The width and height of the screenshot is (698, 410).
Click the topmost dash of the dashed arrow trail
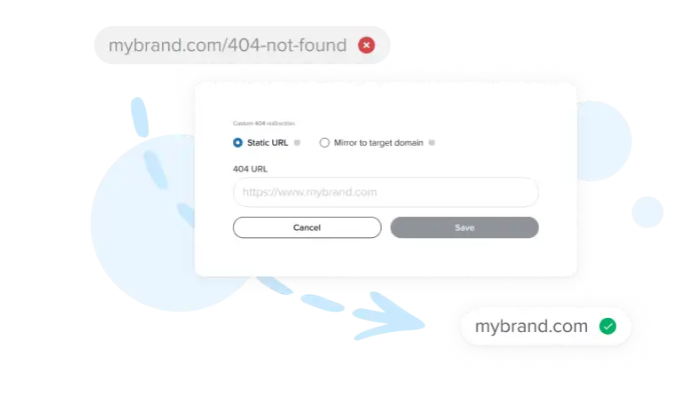click(139, 117)
